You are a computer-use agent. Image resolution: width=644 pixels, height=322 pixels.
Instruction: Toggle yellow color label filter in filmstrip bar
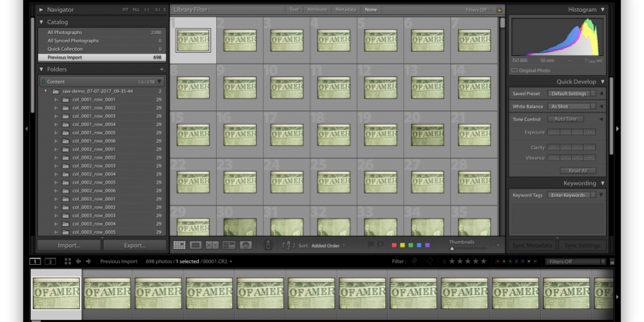pos(505,261)
